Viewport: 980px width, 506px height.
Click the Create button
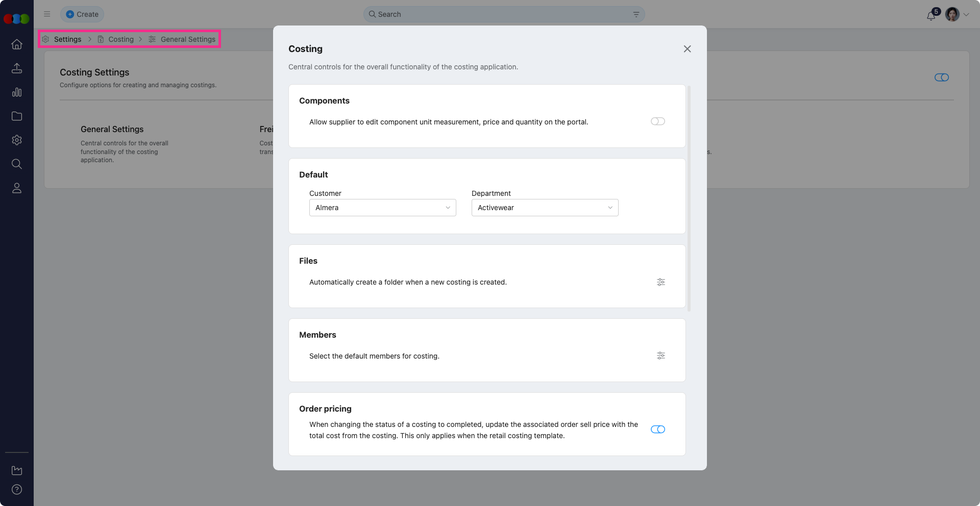[82, 14]
